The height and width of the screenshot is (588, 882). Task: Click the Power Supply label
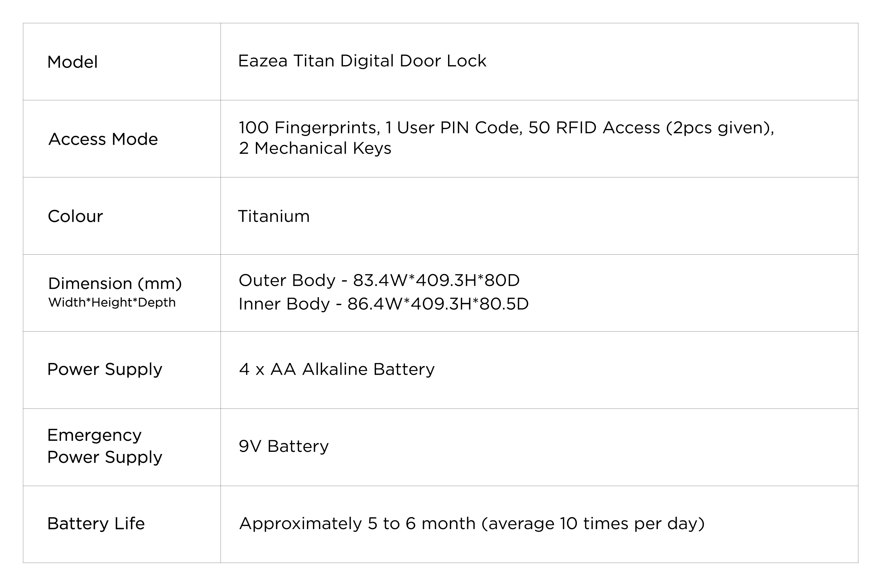[x=105, y=369]
